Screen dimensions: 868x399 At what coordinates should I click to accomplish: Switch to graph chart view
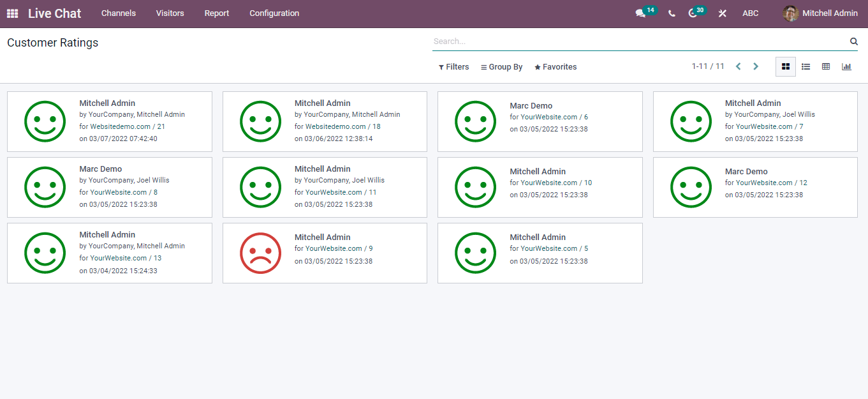[x=846, y=66]
